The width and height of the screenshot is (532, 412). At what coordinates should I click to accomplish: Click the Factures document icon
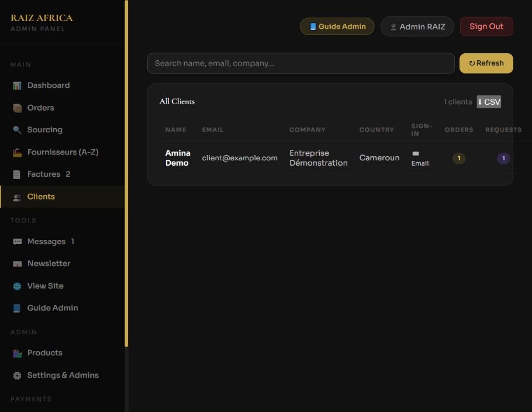pos(16,174)
